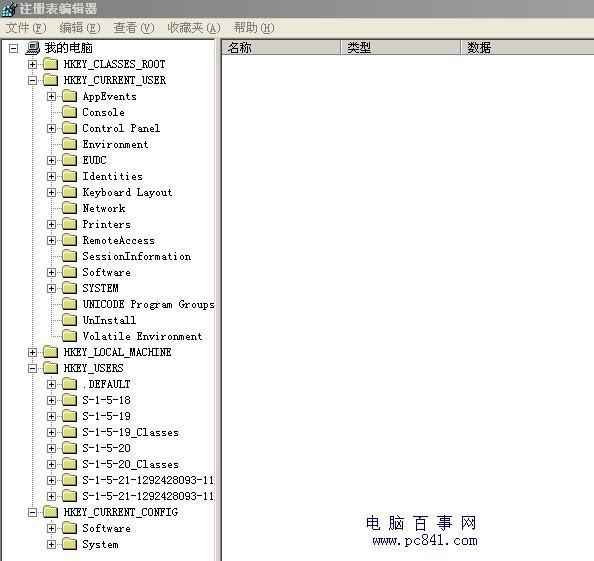The width and height of the screenshot is (594, 561).
Task: Expand HKEY_CLASSES_ROOT with its plus box
Action: 33,64
